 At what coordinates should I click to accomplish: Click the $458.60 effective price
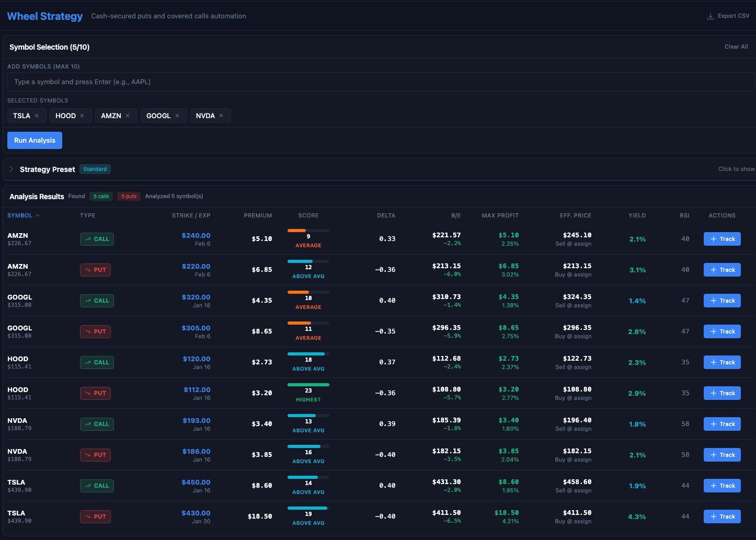click(577, 482)
